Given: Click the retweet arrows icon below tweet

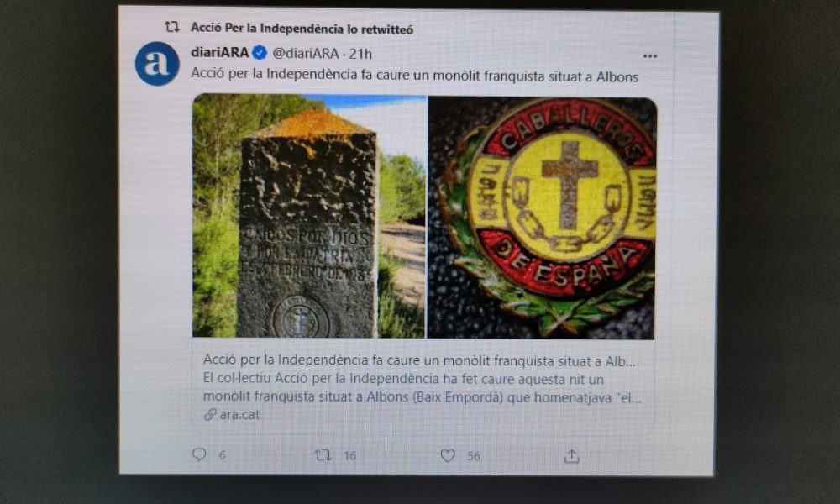Looking at the screenshot, I should click(323, 455).
